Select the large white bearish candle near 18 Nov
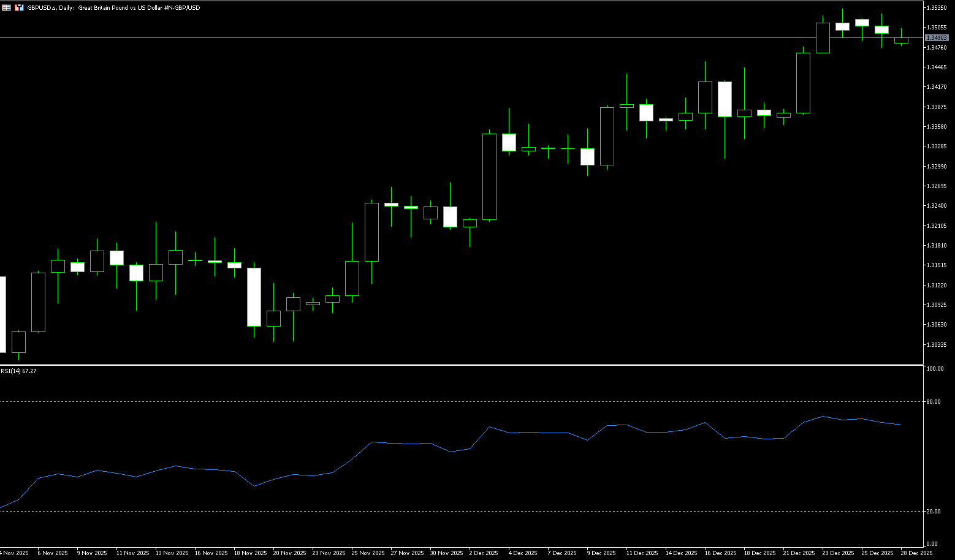The width and height of the screenshot is (955, 560). click(x=254, y=297)
